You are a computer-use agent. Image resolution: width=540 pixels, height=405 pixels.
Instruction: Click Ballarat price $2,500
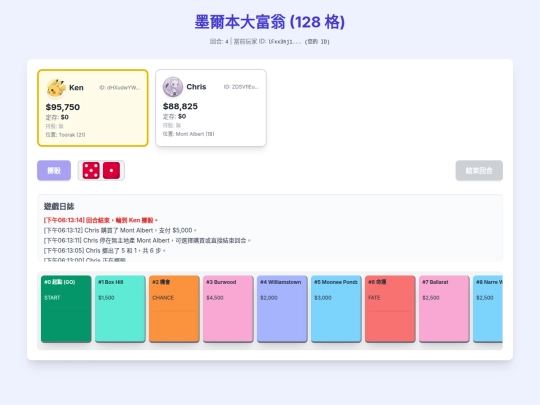pos(431,298)
